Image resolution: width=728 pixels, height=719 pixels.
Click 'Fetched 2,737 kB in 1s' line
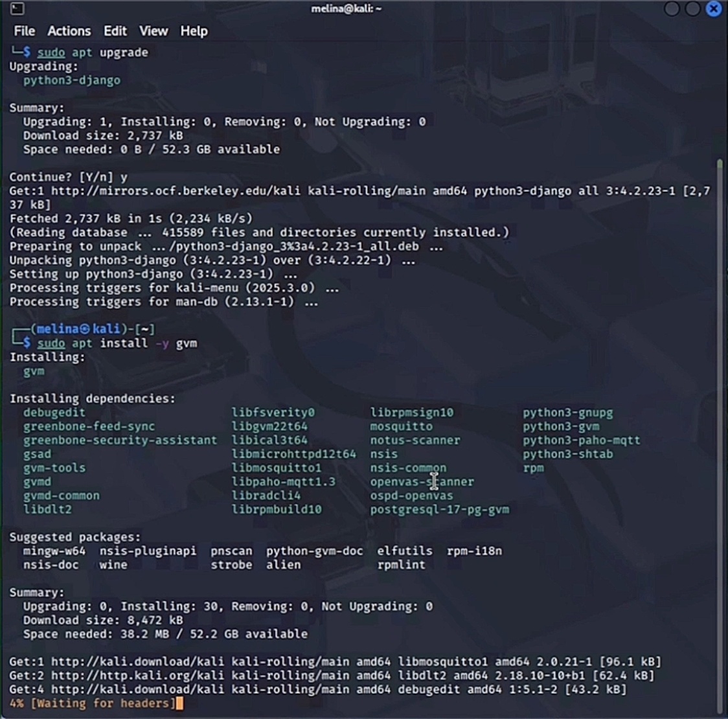coord(131,219)
